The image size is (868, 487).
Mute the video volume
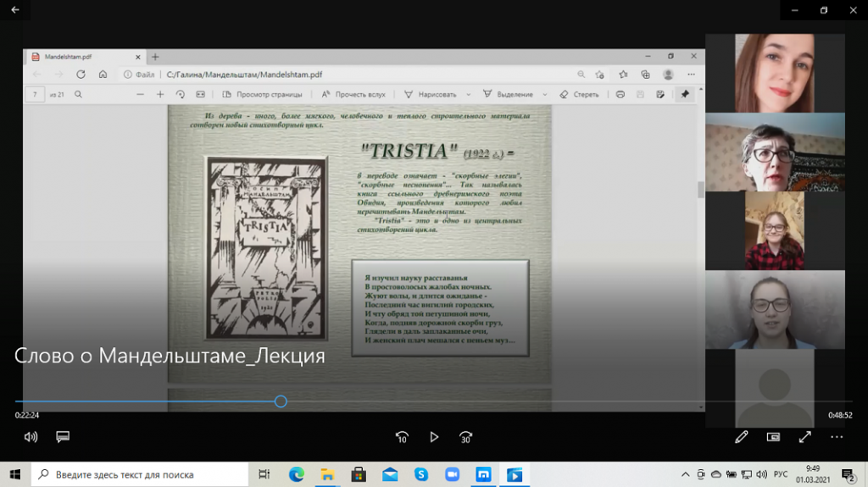(x=31, y=437)
